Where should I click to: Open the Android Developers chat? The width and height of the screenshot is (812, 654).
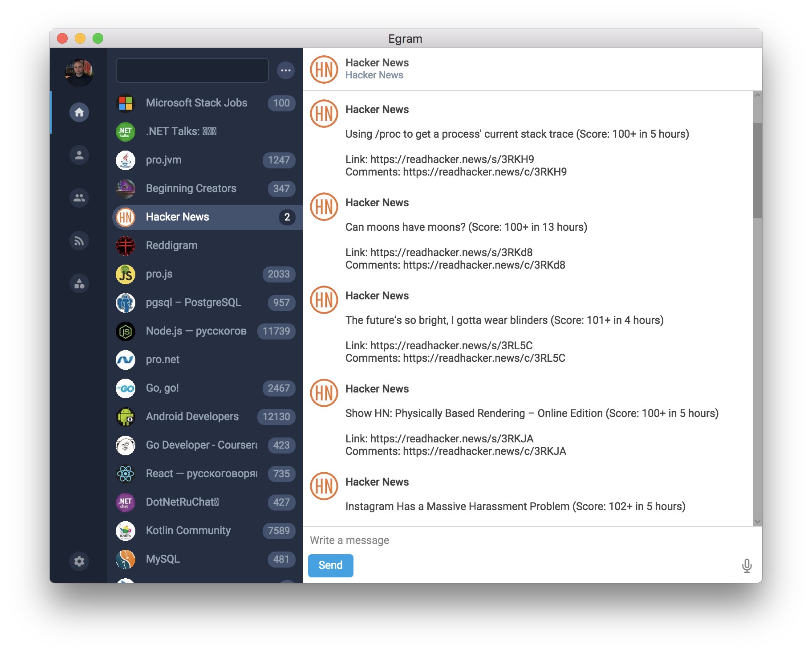click(207, 417)
